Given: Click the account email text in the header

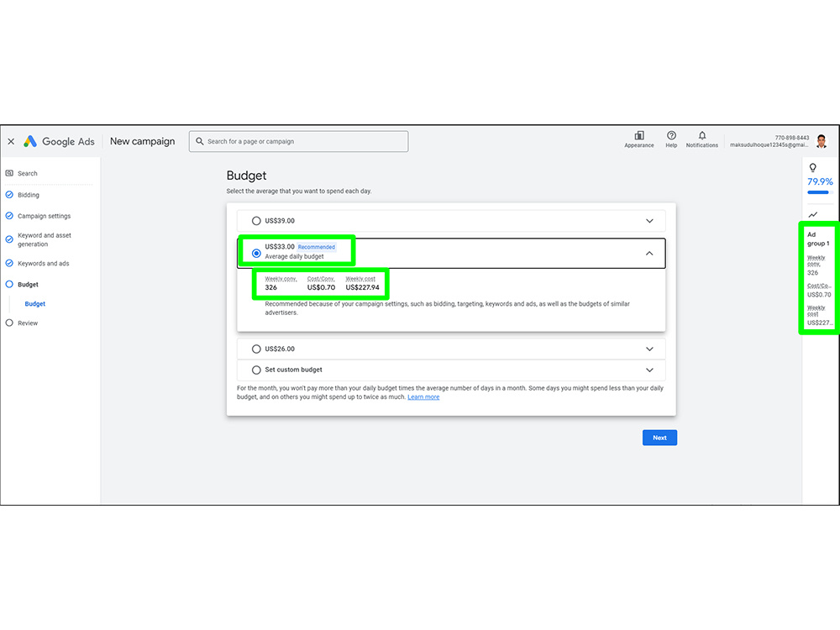Looking at the screenshot, I should [769, 144].
